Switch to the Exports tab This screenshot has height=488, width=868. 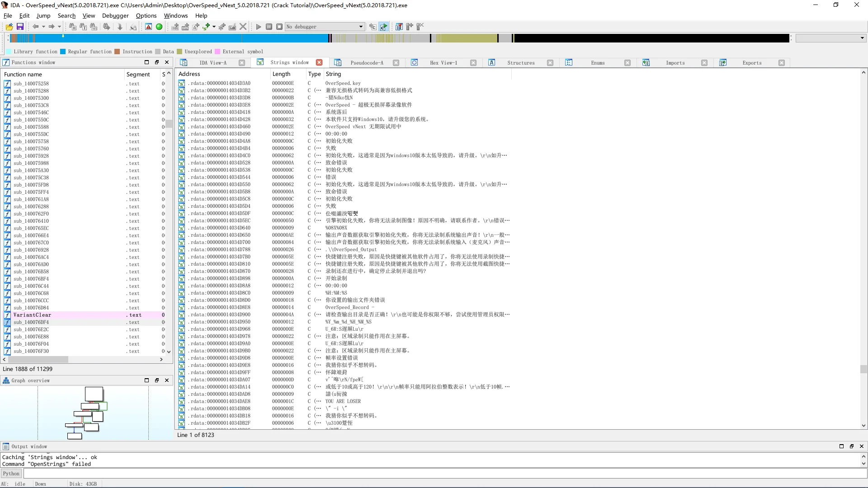752,63
